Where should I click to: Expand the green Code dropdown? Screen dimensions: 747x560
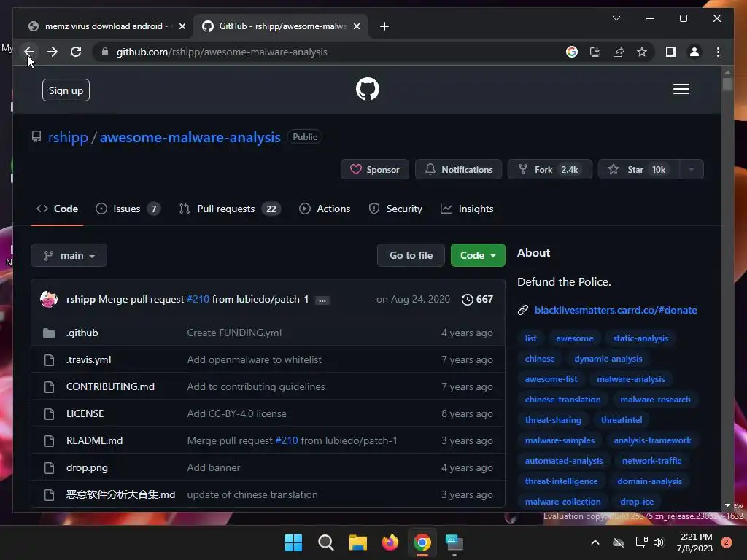(x=478, y=256)
